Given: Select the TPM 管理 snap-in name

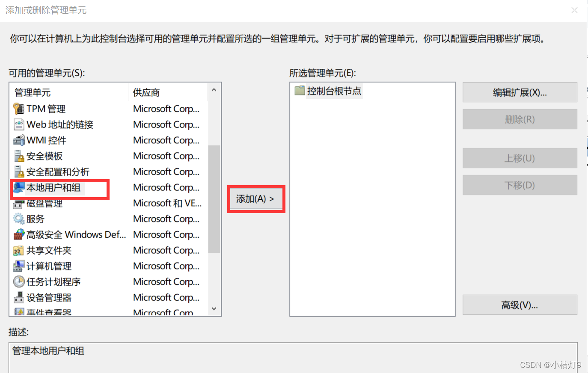Looking at the screenshot, I should pos(46,109).
